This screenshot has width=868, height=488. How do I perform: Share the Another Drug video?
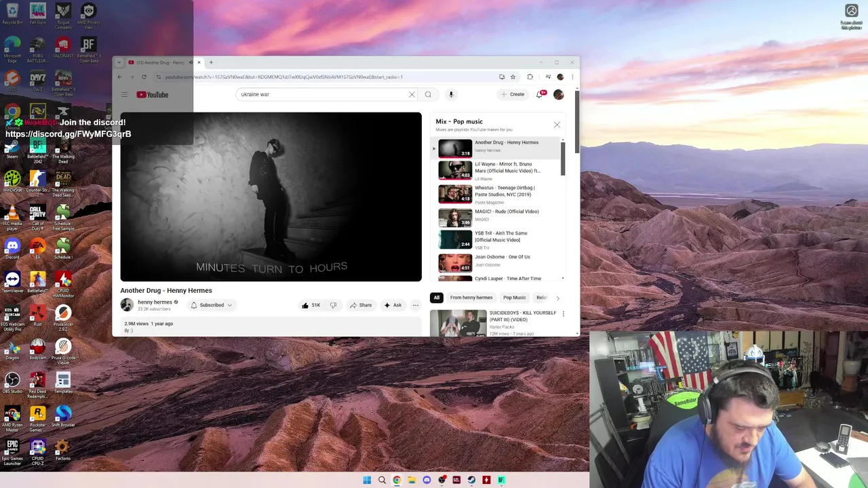[x=361, y=306]
